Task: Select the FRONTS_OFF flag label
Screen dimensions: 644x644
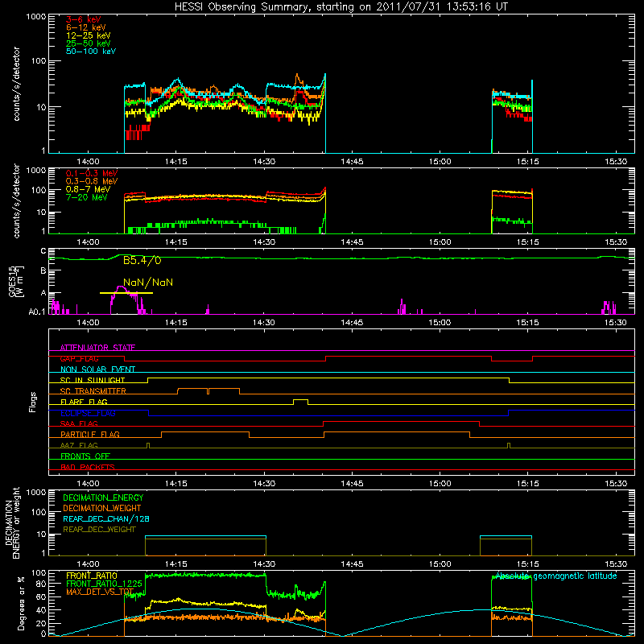Action: click(85, 456)
